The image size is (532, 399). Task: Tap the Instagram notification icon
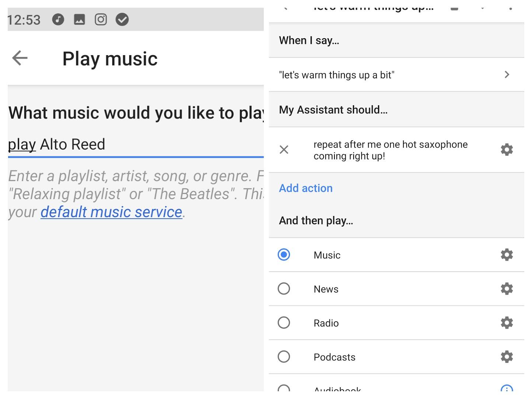coord(101,20)
